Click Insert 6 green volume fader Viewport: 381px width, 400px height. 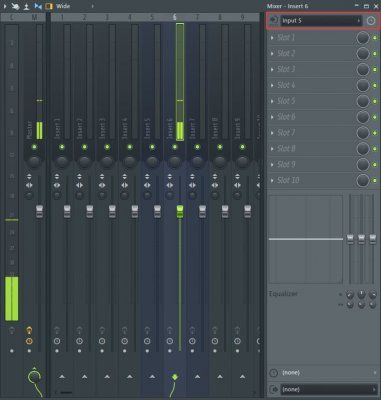coord(180,212)
